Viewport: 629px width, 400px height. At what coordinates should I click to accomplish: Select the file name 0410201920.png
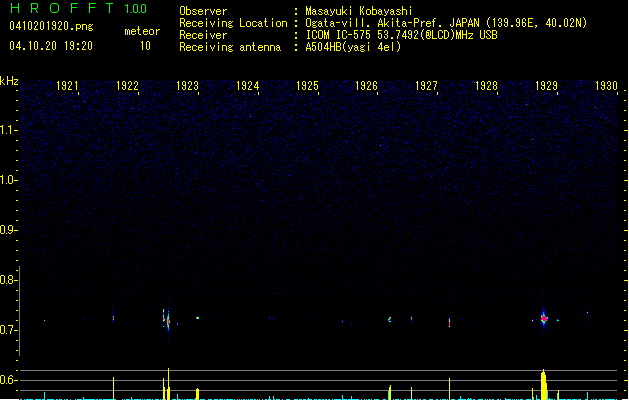51,26
